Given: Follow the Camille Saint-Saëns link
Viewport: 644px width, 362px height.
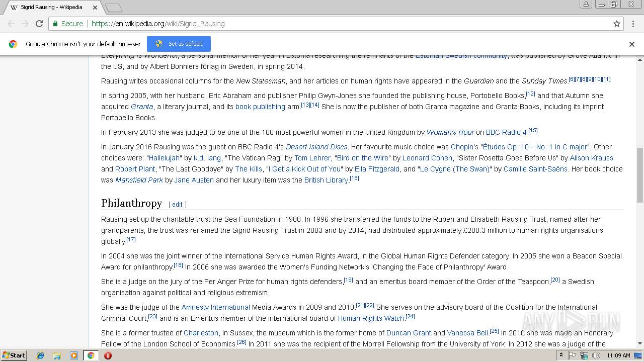Looking at the screenshot, I should tap(535, 169).
